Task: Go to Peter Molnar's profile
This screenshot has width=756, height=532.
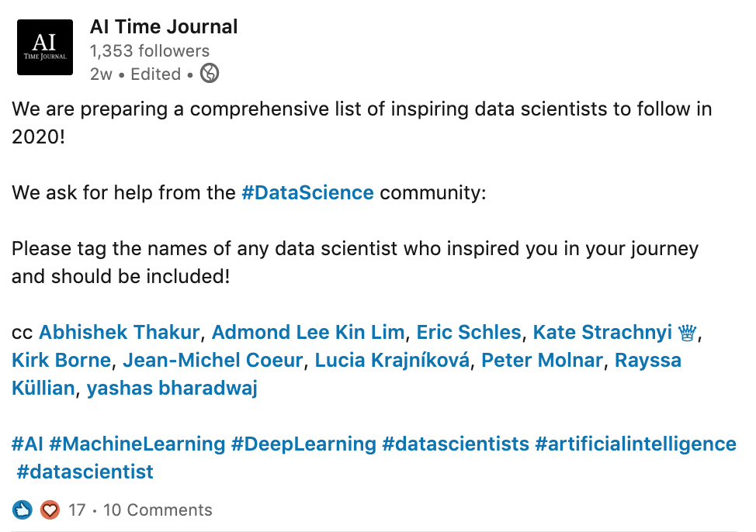Action: [x=542, y=360]
